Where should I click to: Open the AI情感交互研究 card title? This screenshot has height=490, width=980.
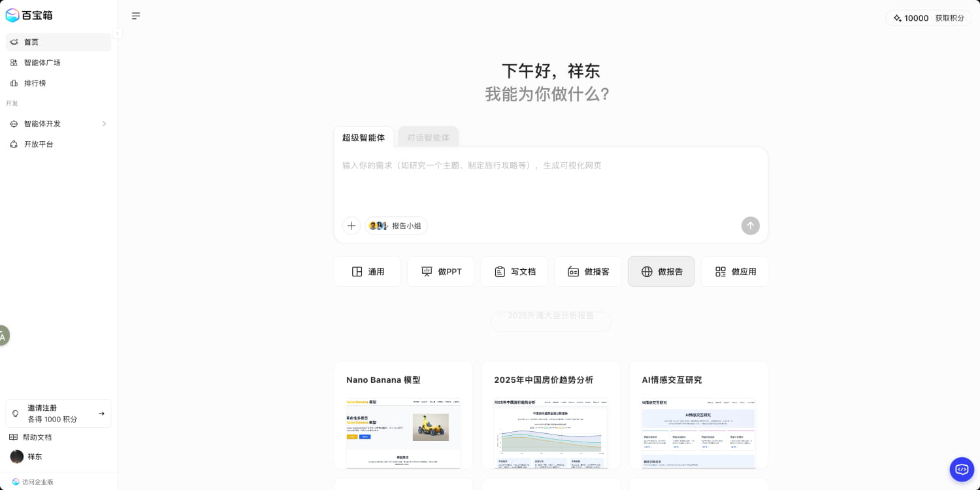pos(672,380)
